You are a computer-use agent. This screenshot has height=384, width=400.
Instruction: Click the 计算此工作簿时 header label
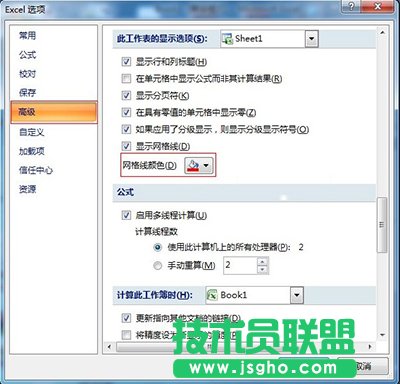click(x=155, y=295)
